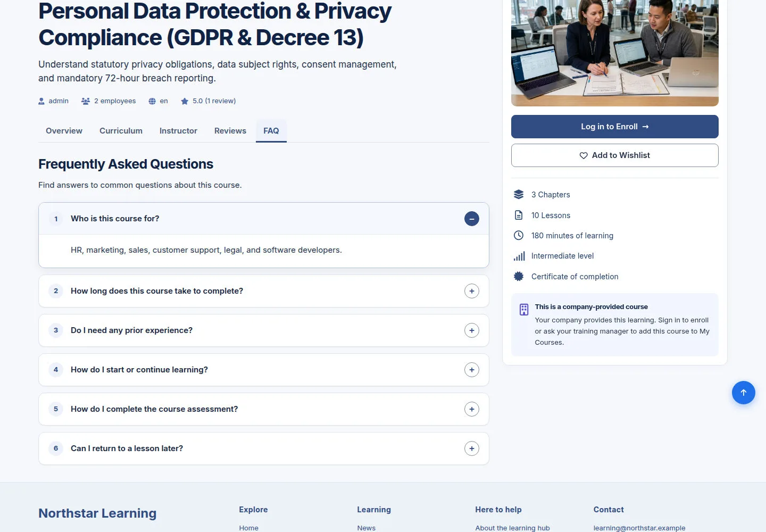Click the signal bars icon beside Intermediate level
766x532 pixels.
[x=519, y=256]
